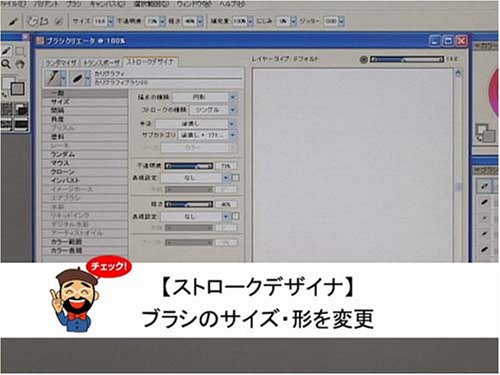Open the バリアント menu
Viewport: 500px width, 375px height.
[x=47, y=4]
